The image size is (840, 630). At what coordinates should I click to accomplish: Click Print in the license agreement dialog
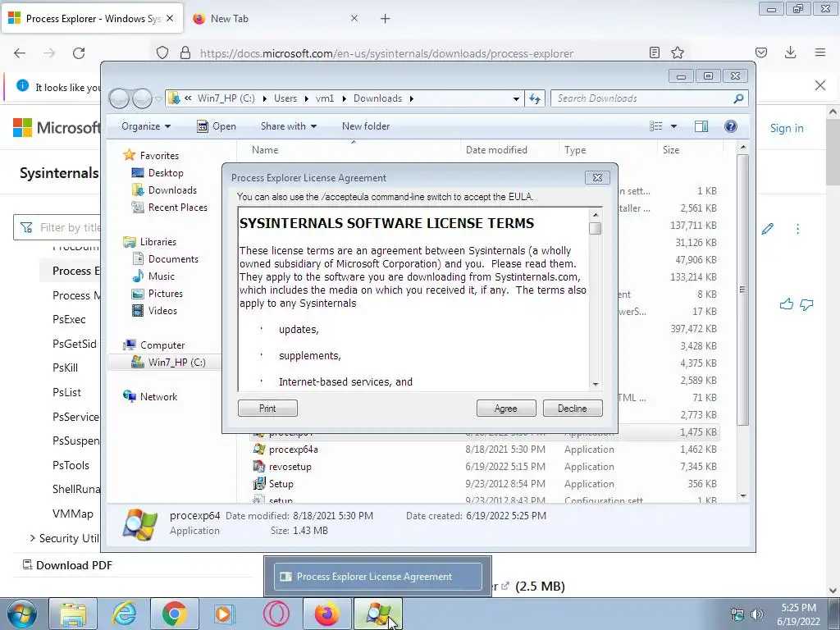click(x=267, y=409)
